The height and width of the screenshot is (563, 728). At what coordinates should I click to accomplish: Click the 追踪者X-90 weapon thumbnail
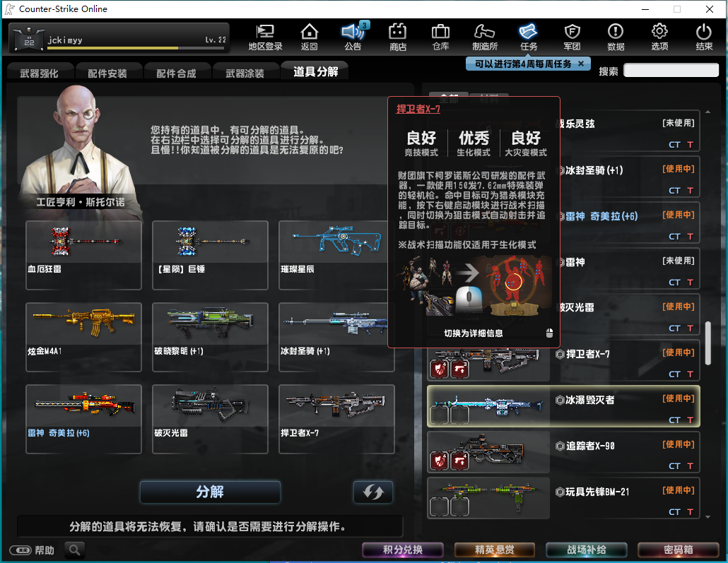click(488, 451)
